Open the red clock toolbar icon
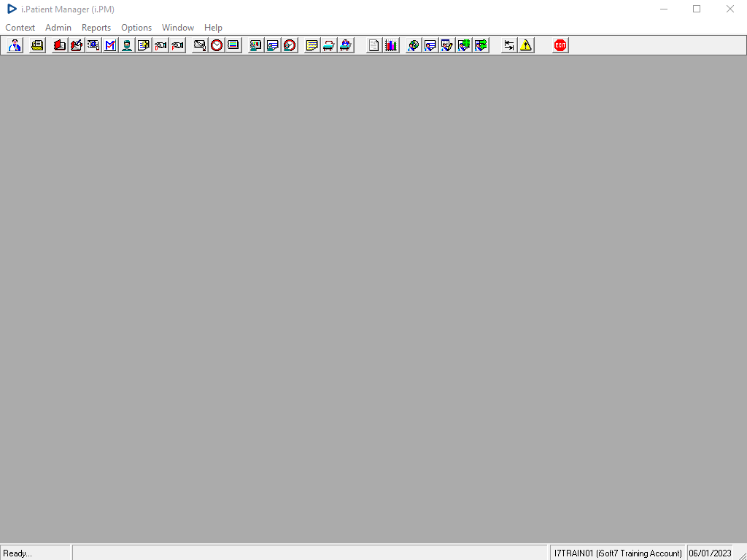747x560 pixels. tap(217, 45)
